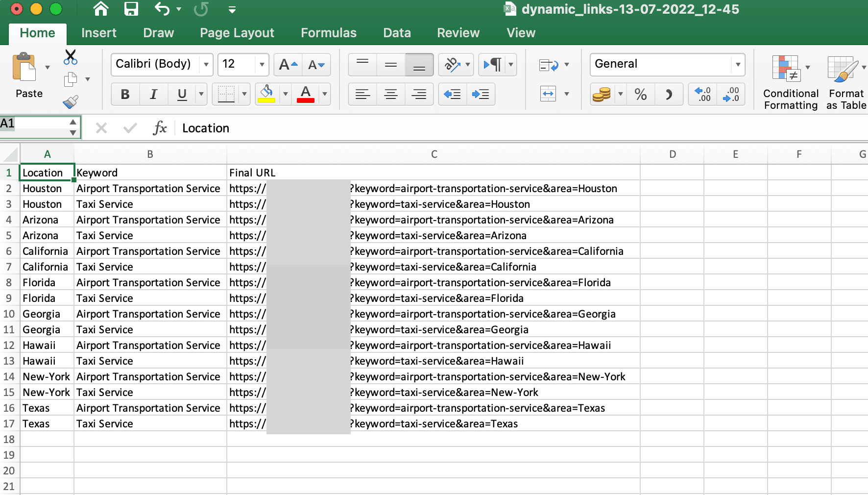
Task: Open the Page Layout tab
Action: 237,33
